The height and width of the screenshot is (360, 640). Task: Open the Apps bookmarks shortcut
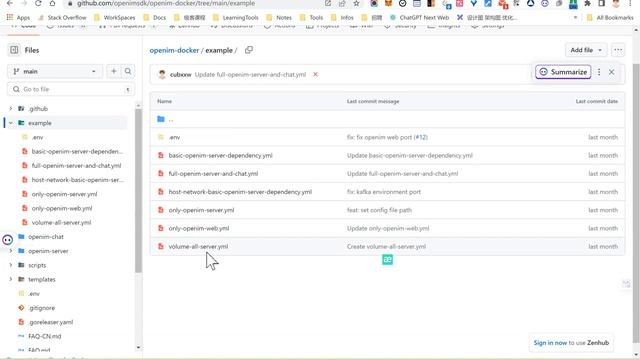click(x=18, y=18)
